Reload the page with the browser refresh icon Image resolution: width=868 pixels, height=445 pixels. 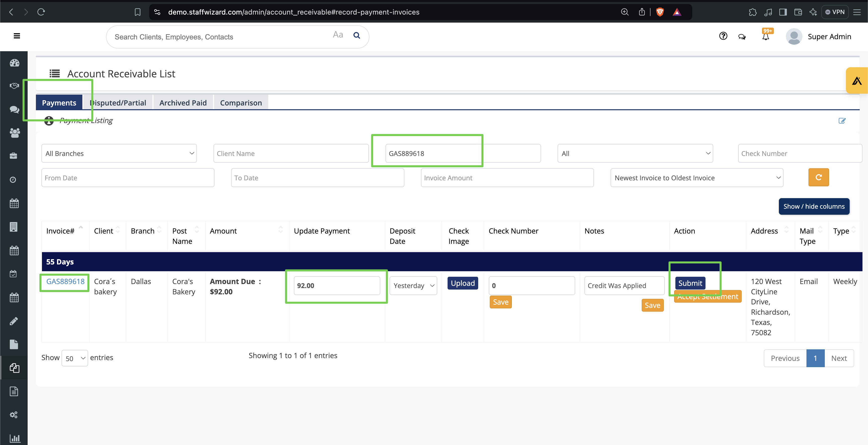[x=41, y=12]
